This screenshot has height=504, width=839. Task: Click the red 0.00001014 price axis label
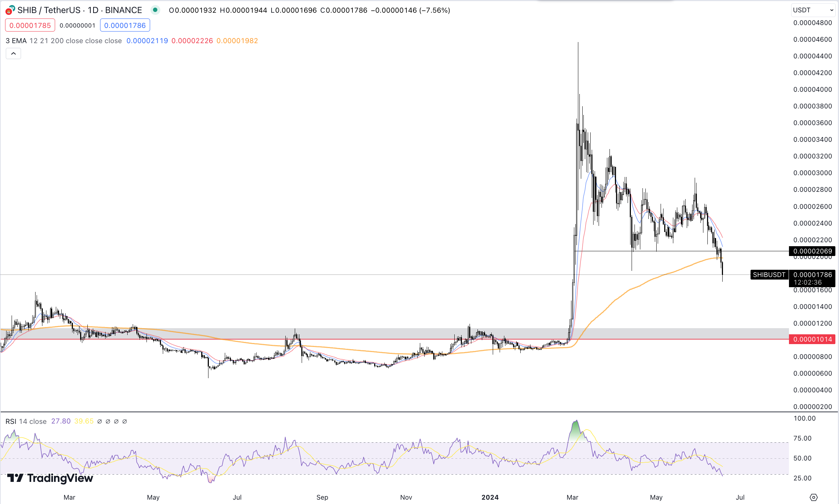pos(812,339)
